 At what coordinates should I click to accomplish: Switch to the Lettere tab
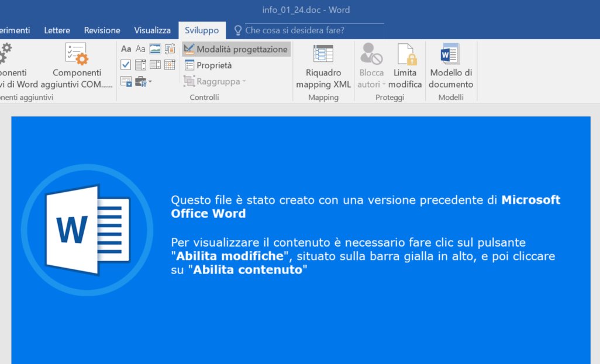(57, 30)
